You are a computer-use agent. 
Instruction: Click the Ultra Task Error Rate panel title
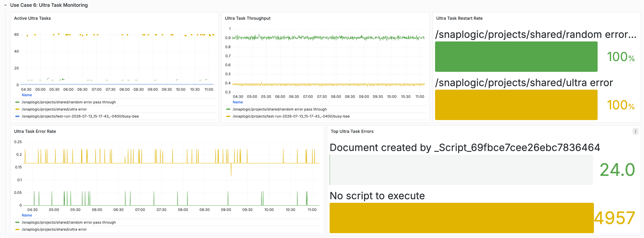coord(35,131)
